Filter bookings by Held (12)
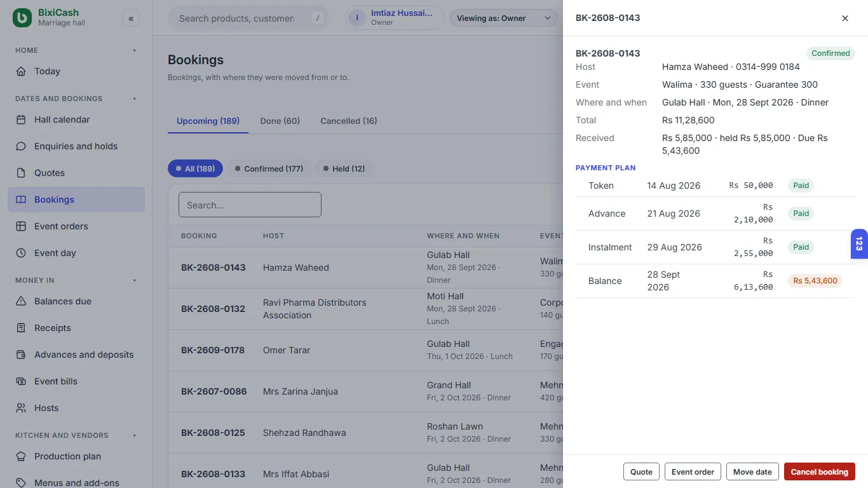Viewport: 868px width, 488px height. (344, 168)
